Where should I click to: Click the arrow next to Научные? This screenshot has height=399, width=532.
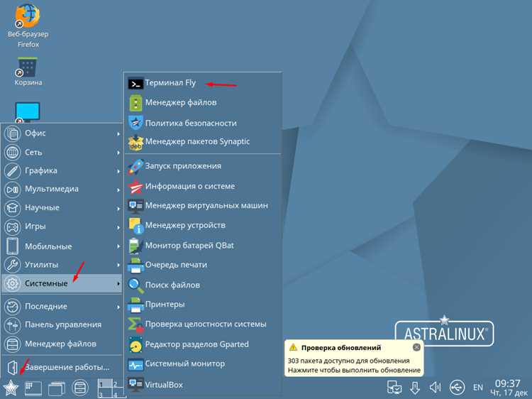[118, 208]
